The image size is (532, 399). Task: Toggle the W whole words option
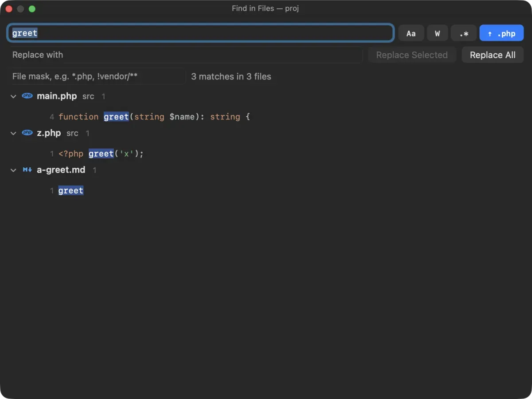click(437, 33)
